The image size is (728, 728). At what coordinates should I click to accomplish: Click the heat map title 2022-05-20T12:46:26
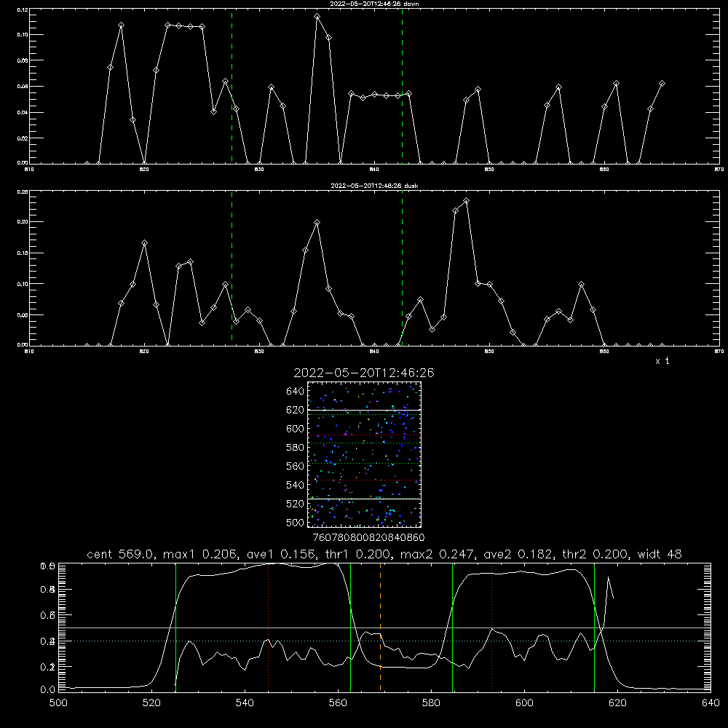[x=364, y=373]
